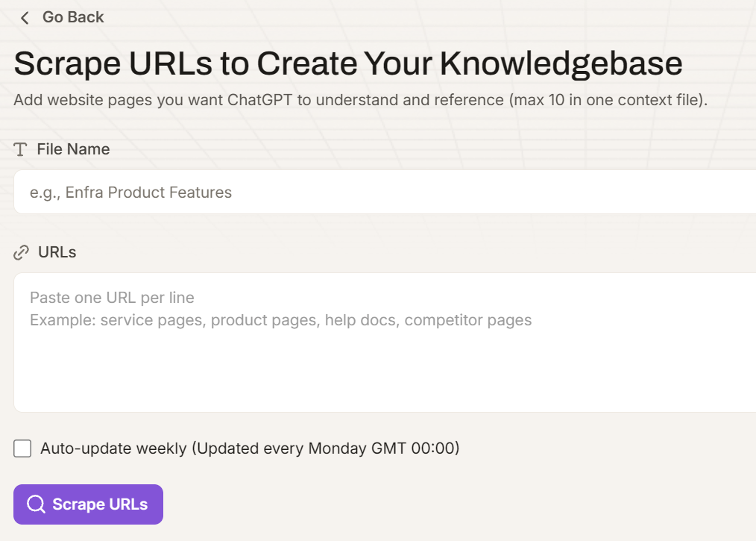Toggle the Auto-update weekly checkbox

[22, 448]
